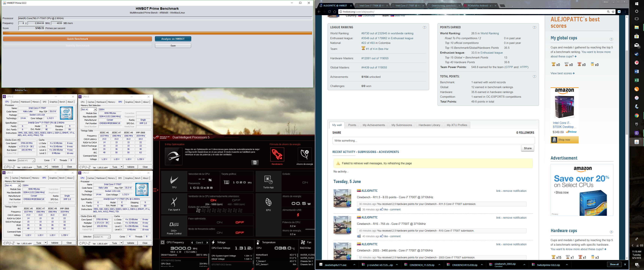Toggle the Turbo App Estado ON switch

coord(305,182)
